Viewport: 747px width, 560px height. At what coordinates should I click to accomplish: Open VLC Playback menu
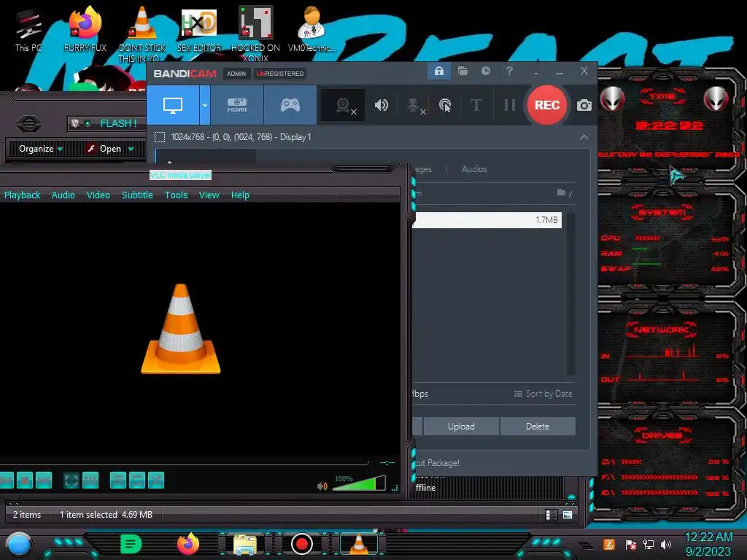23,195
